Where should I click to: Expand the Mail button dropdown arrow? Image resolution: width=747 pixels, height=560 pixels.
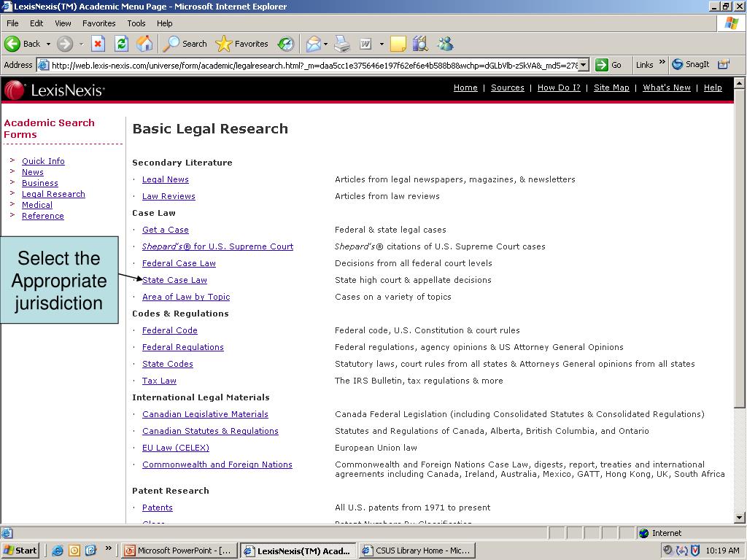326,44
